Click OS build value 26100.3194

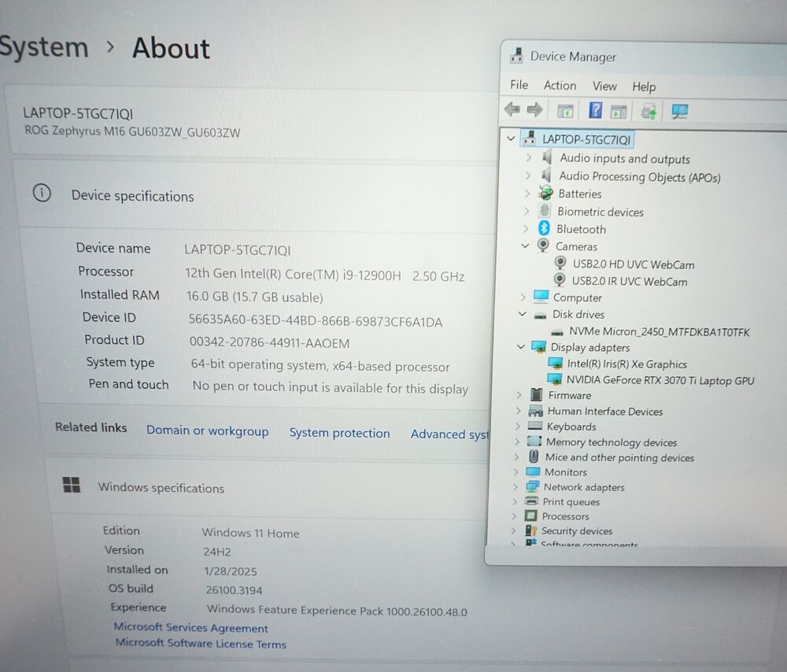(x=234, y=589)
